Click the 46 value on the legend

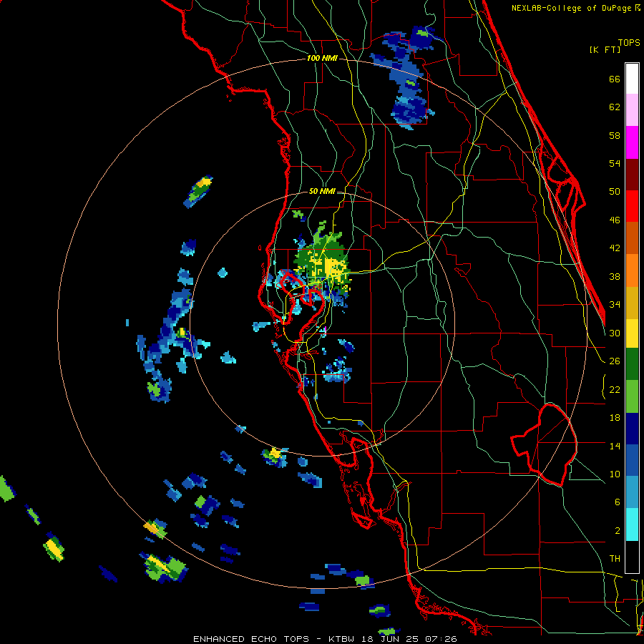pyautogui.click(x=615, y=220)
